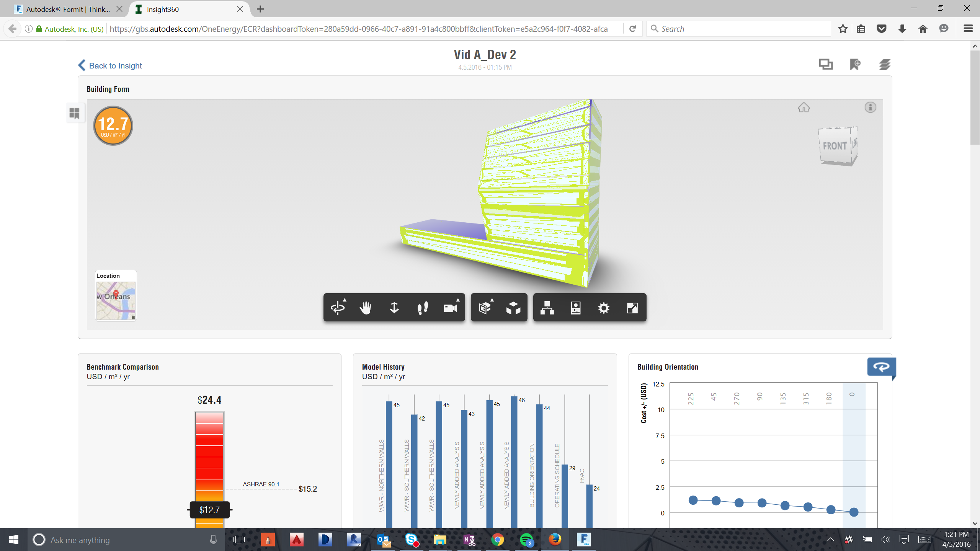Select the Zoom (dolly) tool
This screenshot has width=980, height=551.
394,308
